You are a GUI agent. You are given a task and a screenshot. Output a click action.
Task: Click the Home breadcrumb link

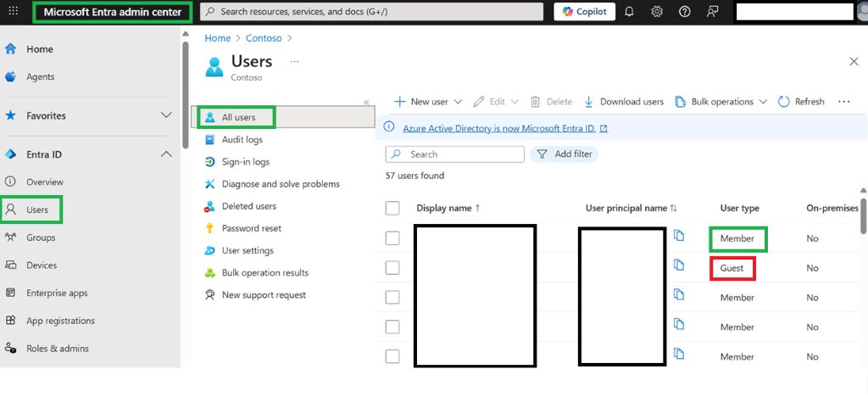coord(218,38)
